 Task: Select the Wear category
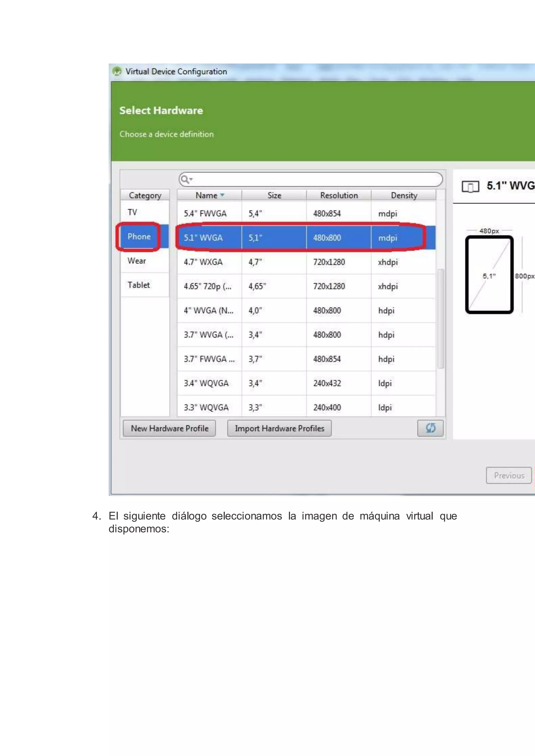(x=145, y=261)
